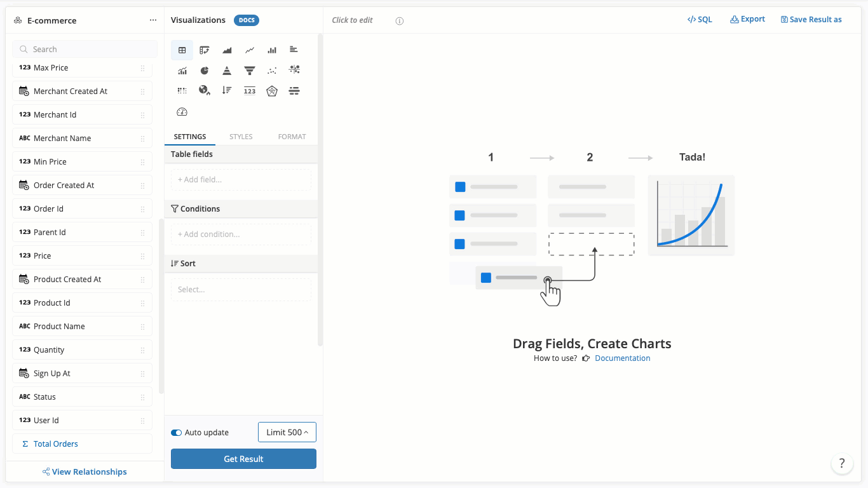Switch to the STYLES tab
Screen dimensions: 868x488
click(241, 137)
